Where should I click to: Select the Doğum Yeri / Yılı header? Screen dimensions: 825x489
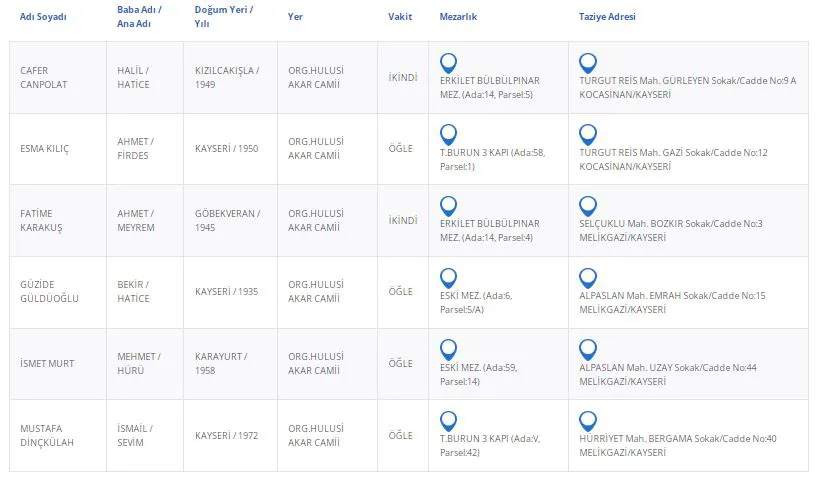222,17
